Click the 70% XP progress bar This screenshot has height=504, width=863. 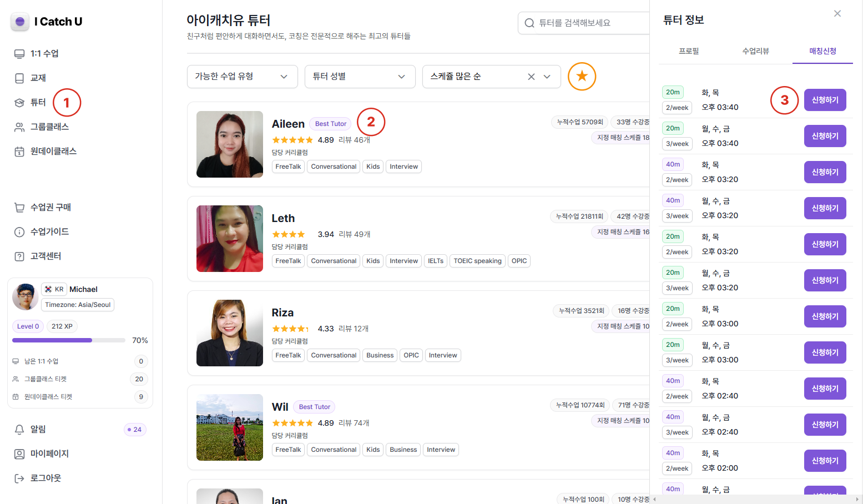[69, 340]
